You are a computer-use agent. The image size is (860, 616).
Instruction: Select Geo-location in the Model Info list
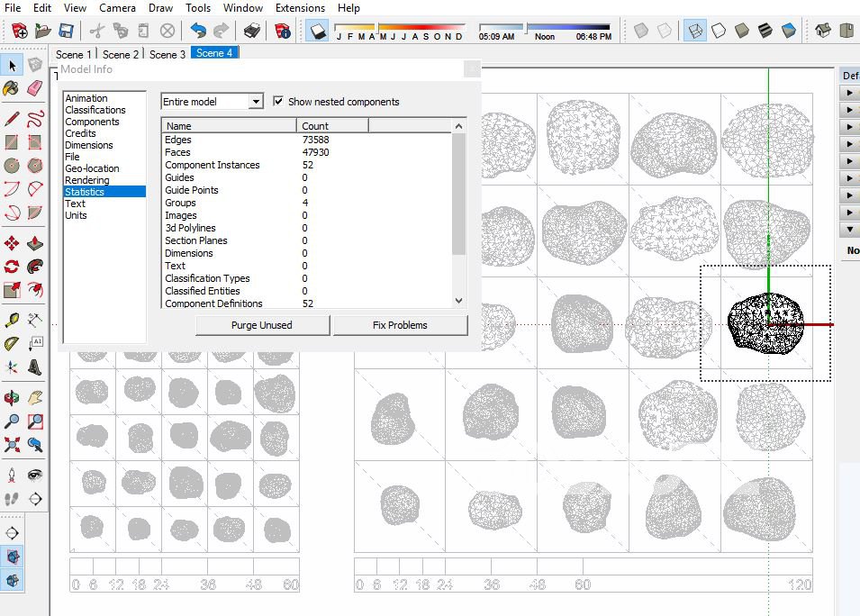pyautogui.click(x=92, y=168)
